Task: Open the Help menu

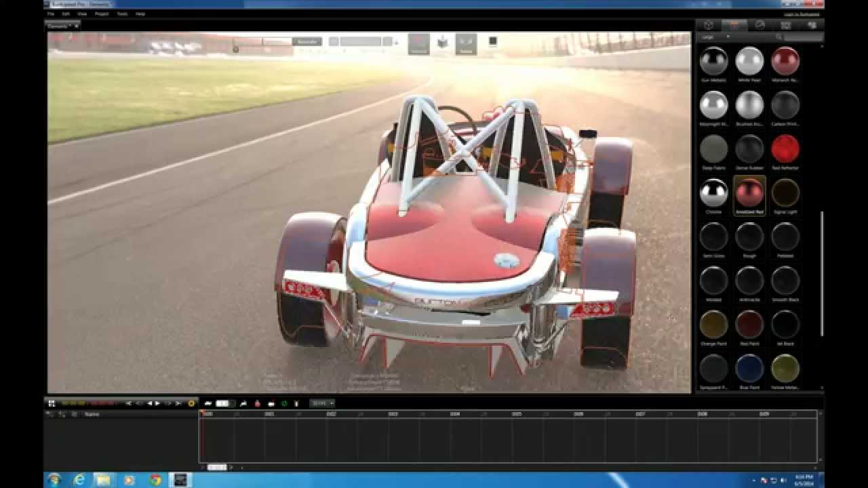Action: pos(140,14)
